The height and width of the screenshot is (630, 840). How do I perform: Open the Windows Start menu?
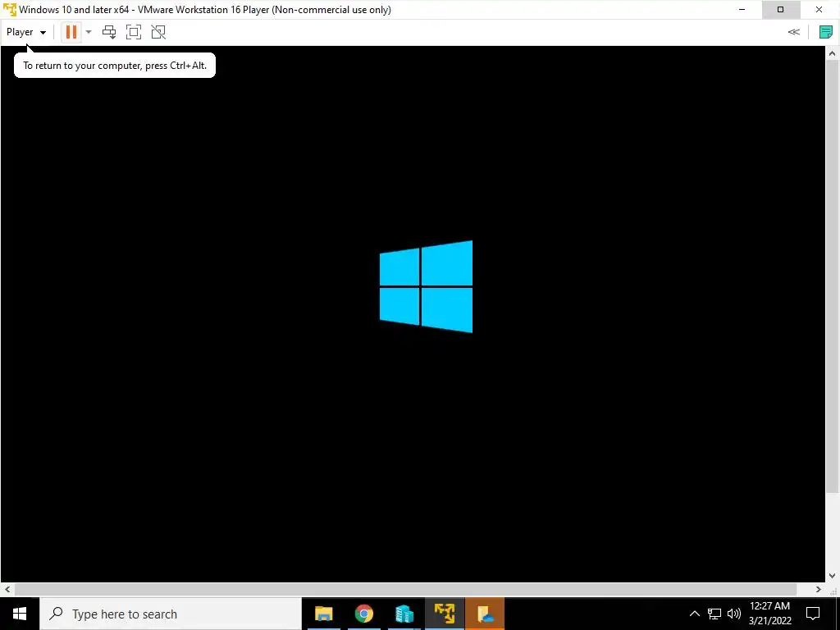click(x=20, y=614)
